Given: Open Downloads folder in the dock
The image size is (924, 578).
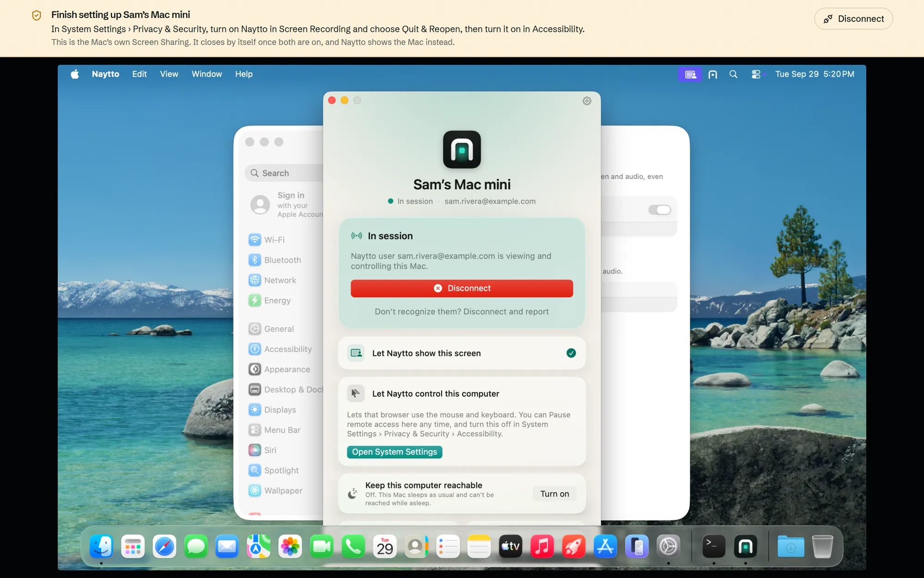Looking at the screenshot, I should [x=790, y=547].
